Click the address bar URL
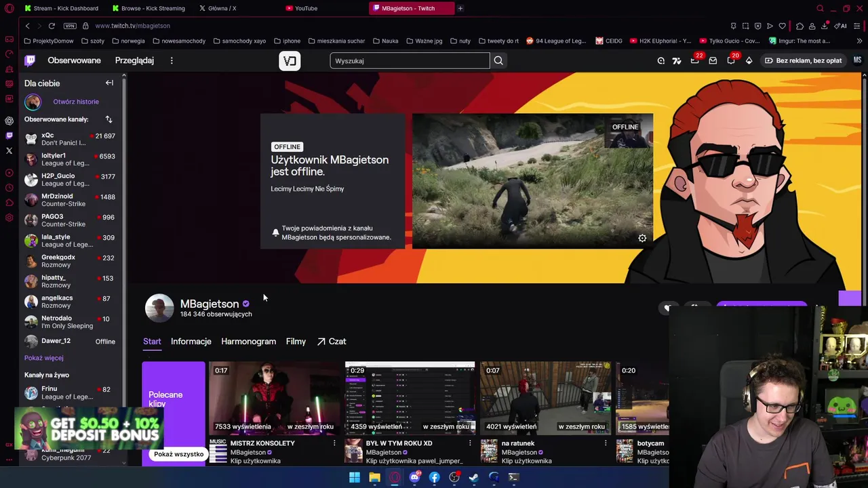The width and height of the screenshot is (868, 488). pyautogui.click(x=132, y=26)
